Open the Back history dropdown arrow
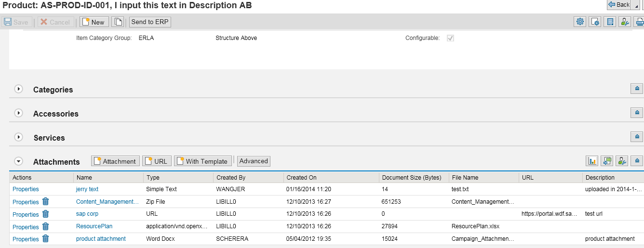Screen dimensions: 644x248 click(637, 5)
